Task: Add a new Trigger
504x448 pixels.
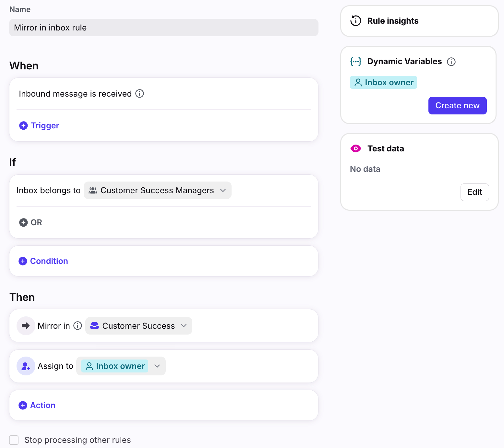Action: pos(39,125)
